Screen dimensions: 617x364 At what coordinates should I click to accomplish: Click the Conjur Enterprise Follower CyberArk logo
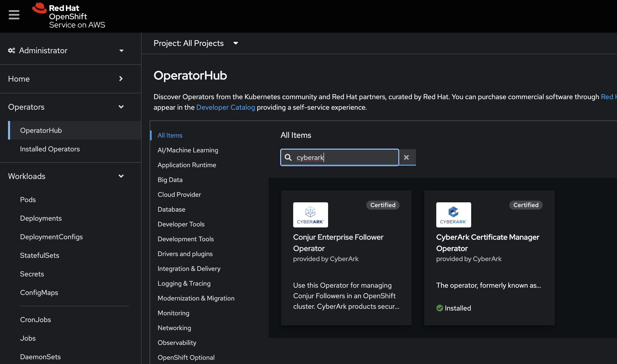tap(311, 215)
